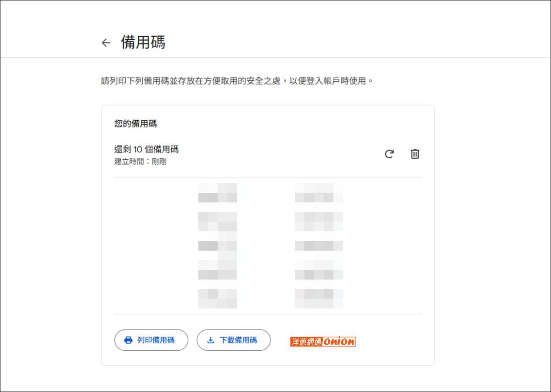Click the instruction text about printing backup codes
Viewport: 551px width, 392px height.
pyautogui.click(x=237, y=81)
